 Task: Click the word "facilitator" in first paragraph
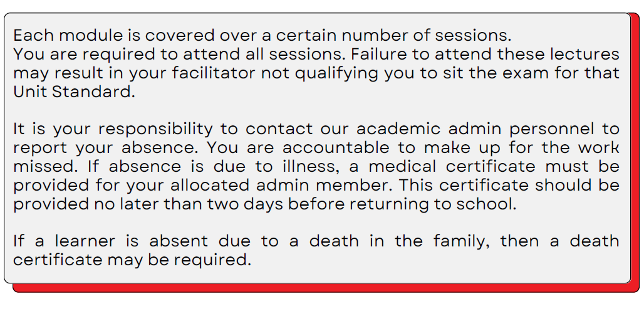[x=214, y=73]
